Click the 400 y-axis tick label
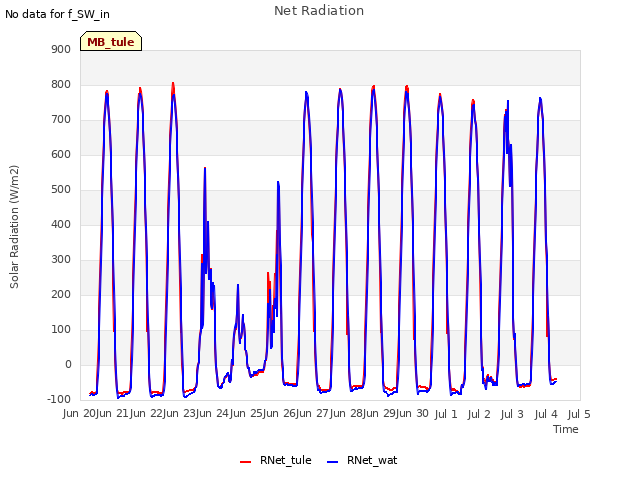The width and height of the screenshot is (640, 480). tap(61, 224)
